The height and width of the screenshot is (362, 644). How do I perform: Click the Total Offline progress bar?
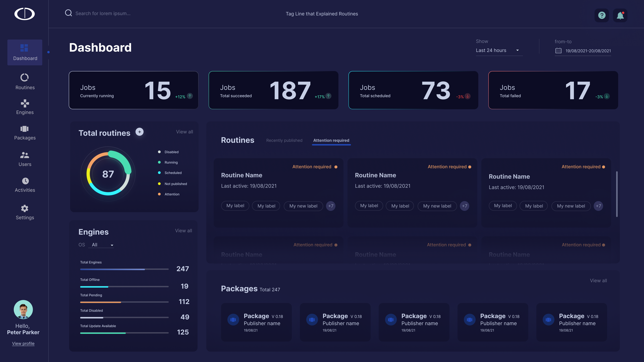coord(124,287)
